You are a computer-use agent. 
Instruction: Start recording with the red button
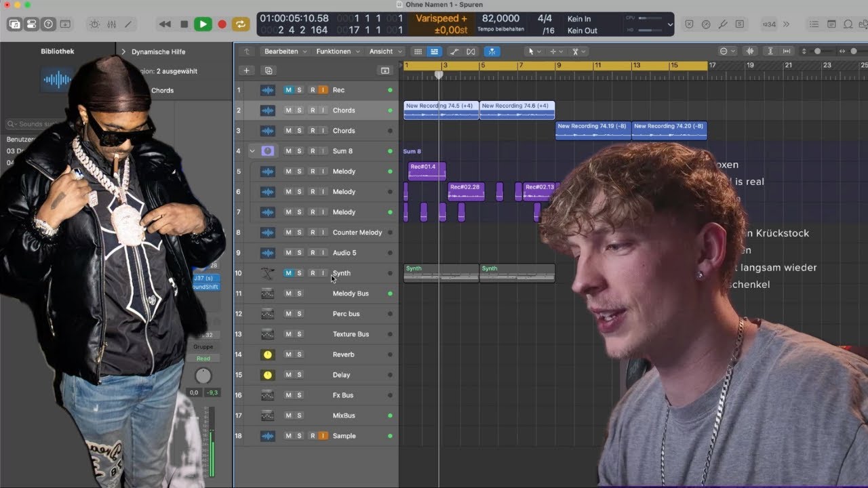(x=222, y=24)
